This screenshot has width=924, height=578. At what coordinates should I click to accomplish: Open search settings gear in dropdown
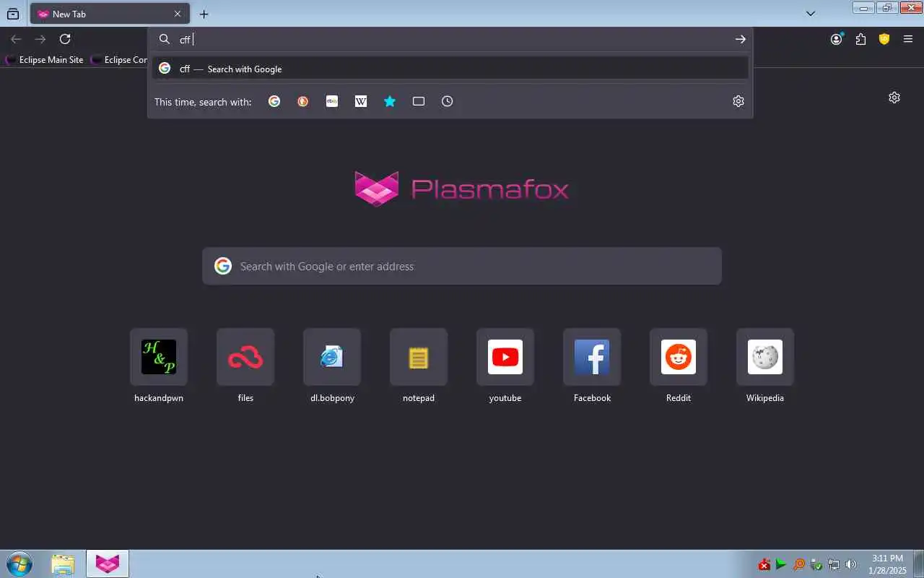point(738,101)
